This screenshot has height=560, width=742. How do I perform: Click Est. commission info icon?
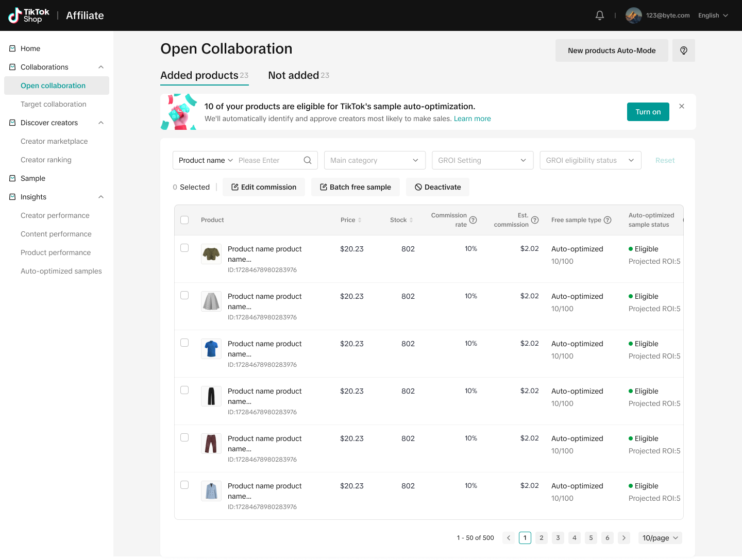point(535,220)
